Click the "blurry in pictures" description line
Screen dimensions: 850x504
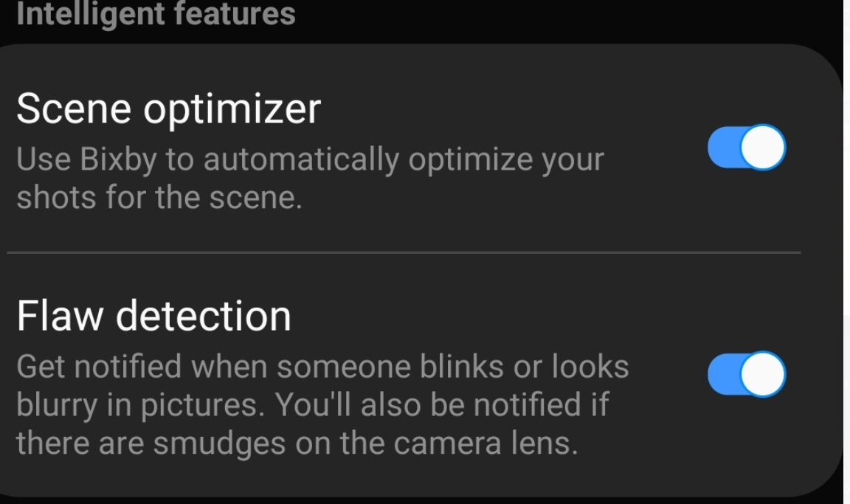point(312,405)
